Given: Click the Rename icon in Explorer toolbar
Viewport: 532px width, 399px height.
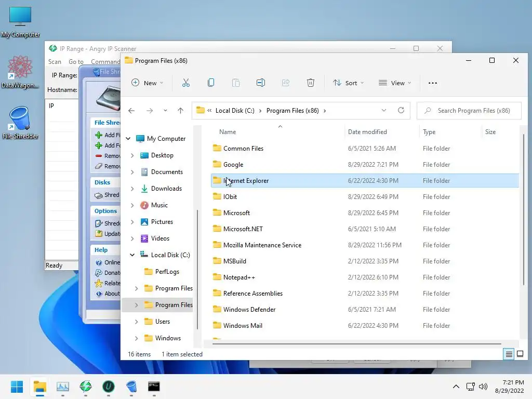Looking at the screenshot, I should [x=261, y=83].
